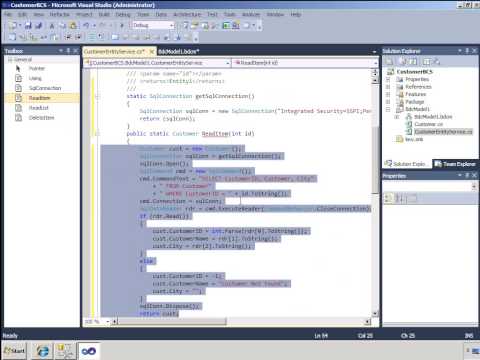Select key.snk in Solution Explorer

point(414,139)
